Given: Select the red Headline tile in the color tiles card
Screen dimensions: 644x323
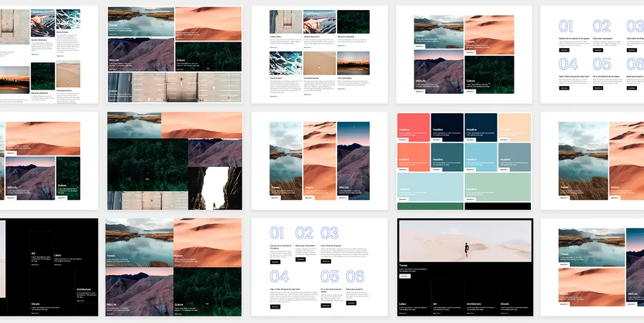Looking at the screenshot, I should tap(413, 127).
